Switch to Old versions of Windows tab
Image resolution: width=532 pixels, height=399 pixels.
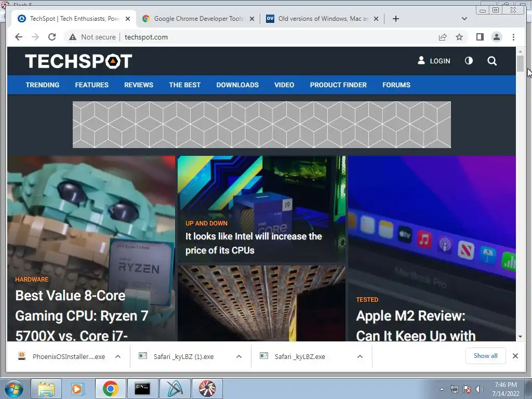pyautogui.click(x=322, y=19)
